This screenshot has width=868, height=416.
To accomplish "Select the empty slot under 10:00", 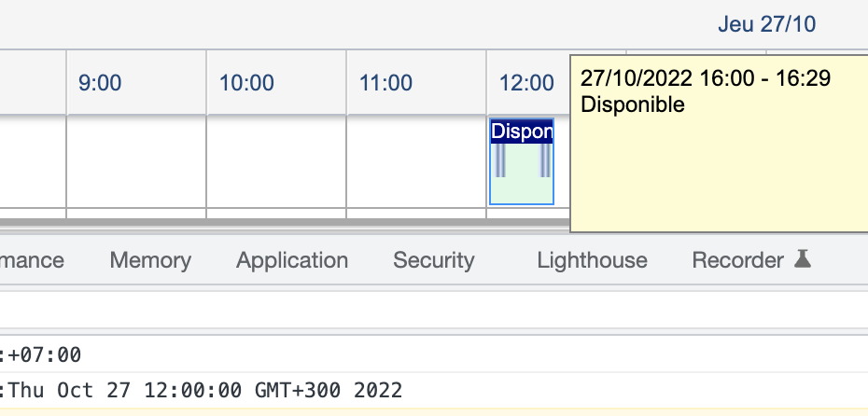I will click(x=276, y=161).
